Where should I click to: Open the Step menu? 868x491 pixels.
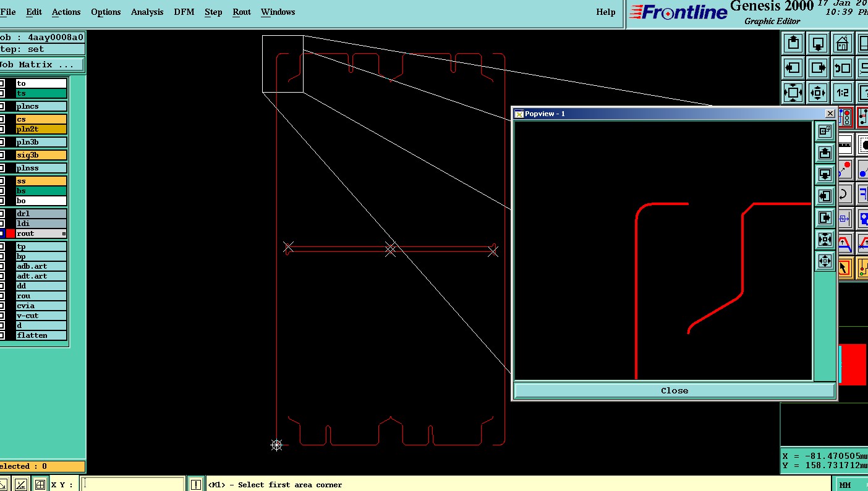[x=213, y=12]
